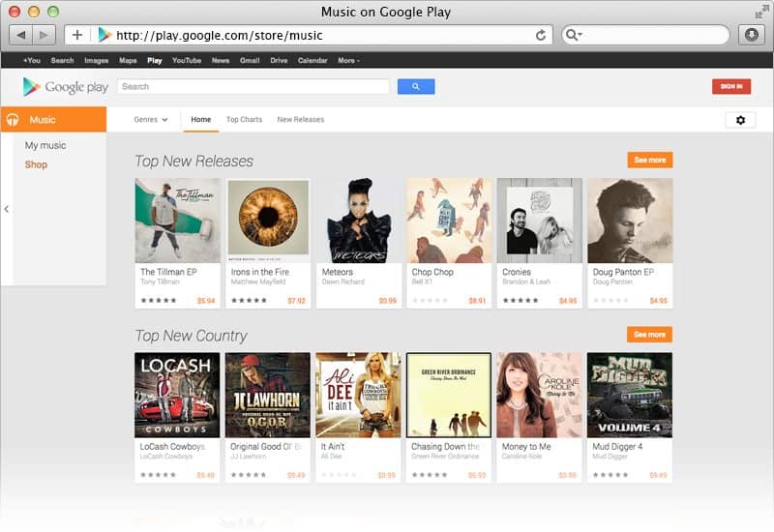Click the Play item in Google bar
The height and width of the screenshot is (532, 774).
pyautogui.click(x=155, y=60)
